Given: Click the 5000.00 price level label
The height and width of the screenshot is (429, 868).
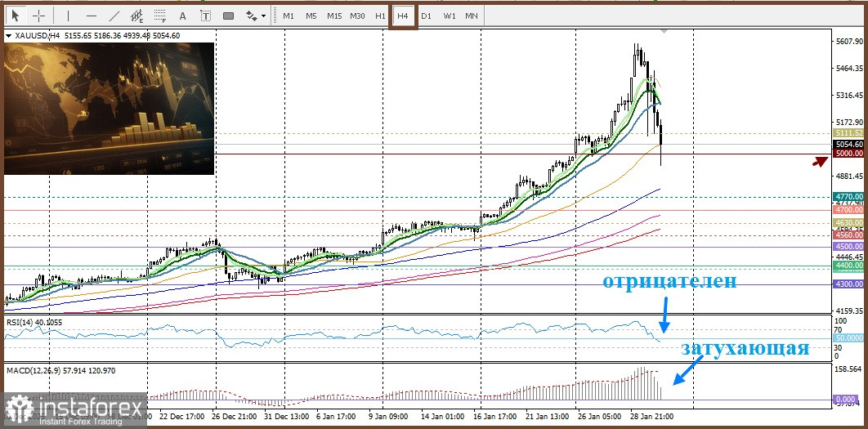Looking at the screenshot, I should pos(848,154).
